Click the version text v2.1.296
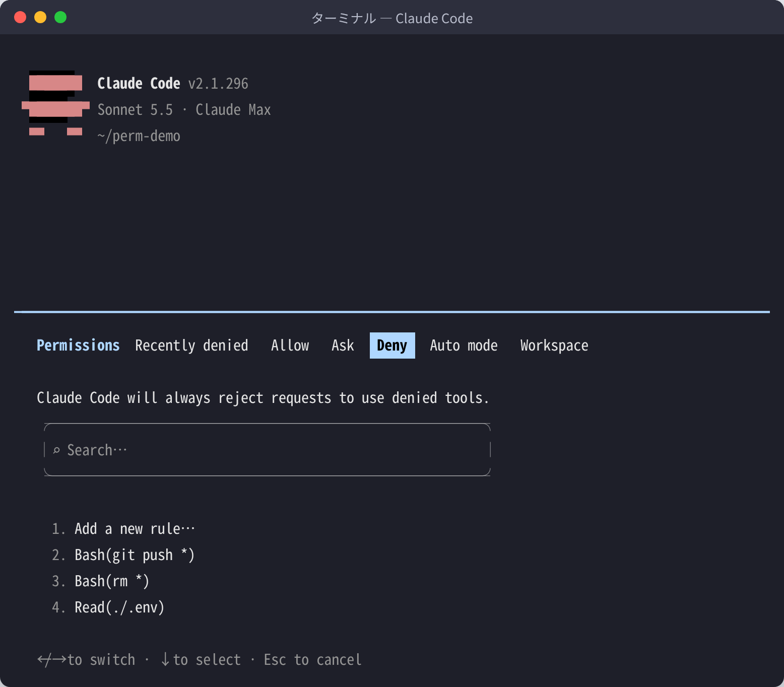784x687 pixels. tap(218, 84)
